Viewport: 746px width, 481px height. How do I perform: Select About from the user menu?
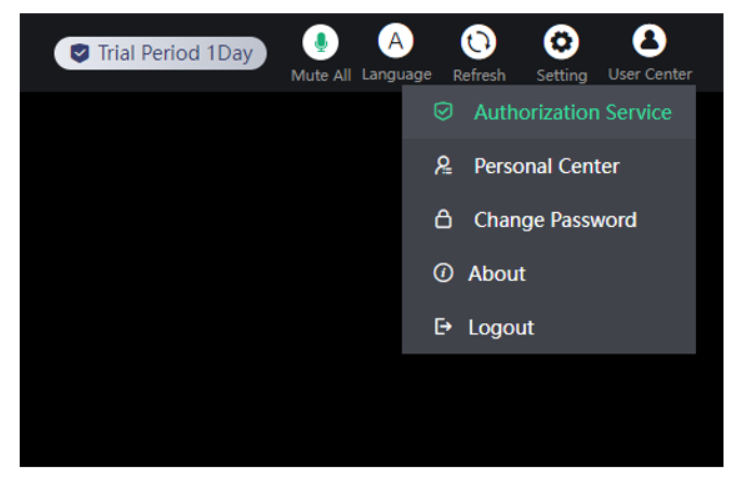coord(549,274)
